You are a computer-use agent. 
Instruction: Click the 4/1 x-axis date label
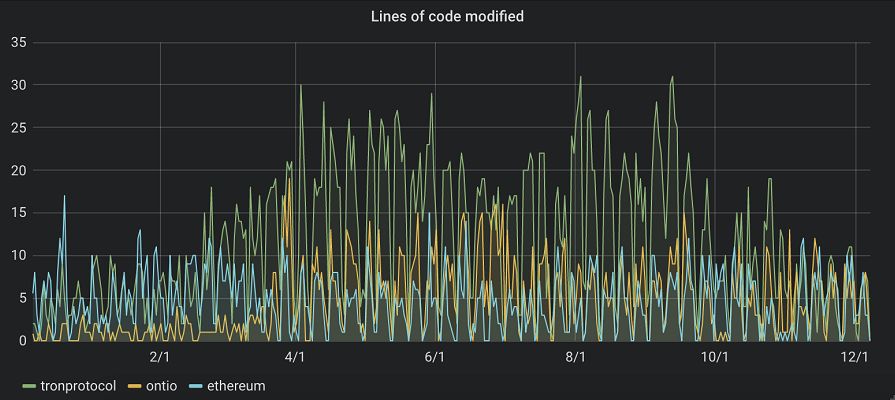296,357
